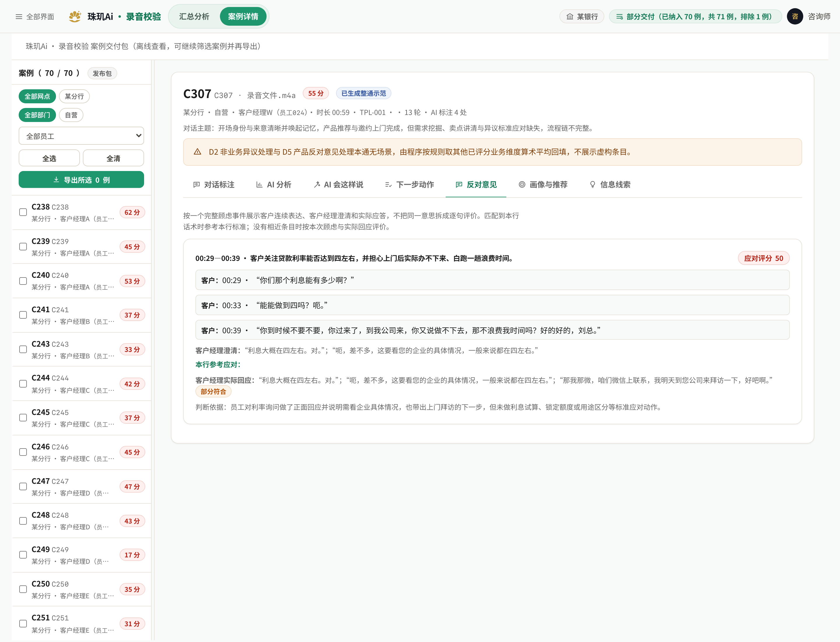Click the list icon in 部分交付 status

pyautogui.click(x=619, y=17)
